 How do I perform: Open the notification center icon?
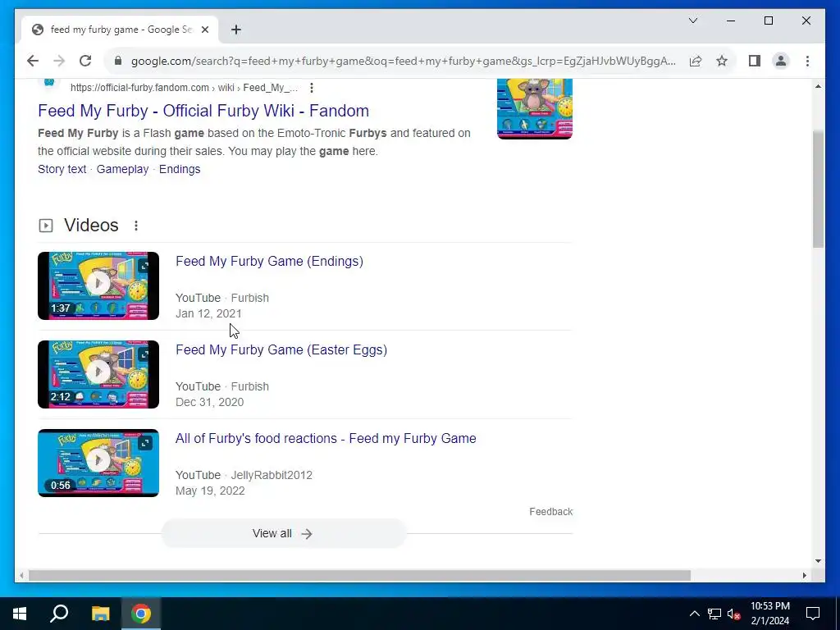pyautogui.click(x=813, y=614)
